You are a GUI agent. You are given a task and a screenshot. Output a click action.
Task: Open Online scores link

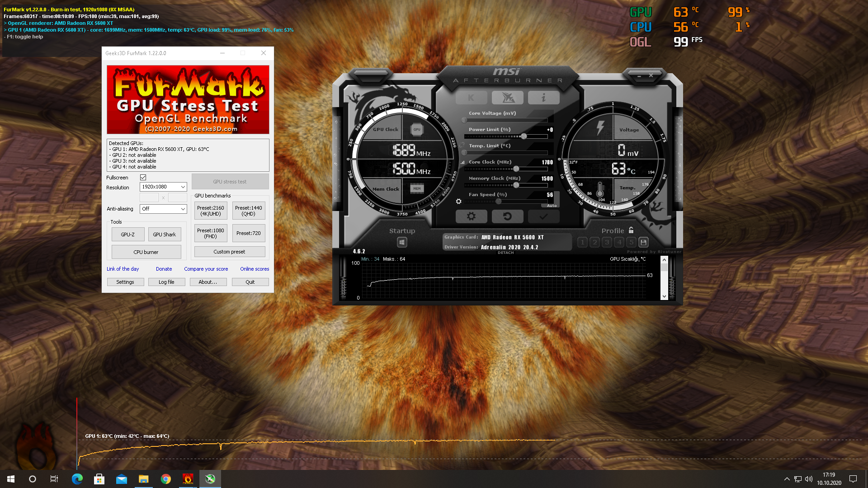[x=255, y=269]
